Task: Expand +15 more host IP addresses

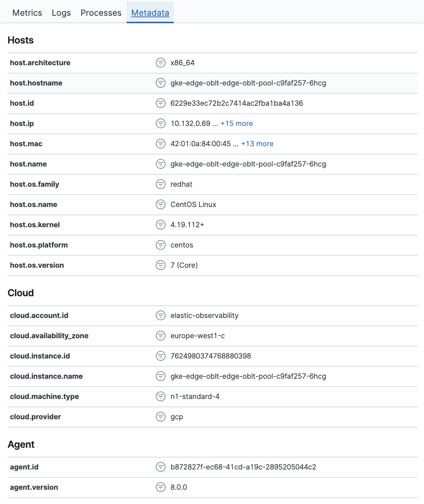Action: click(x=237, y=123)
